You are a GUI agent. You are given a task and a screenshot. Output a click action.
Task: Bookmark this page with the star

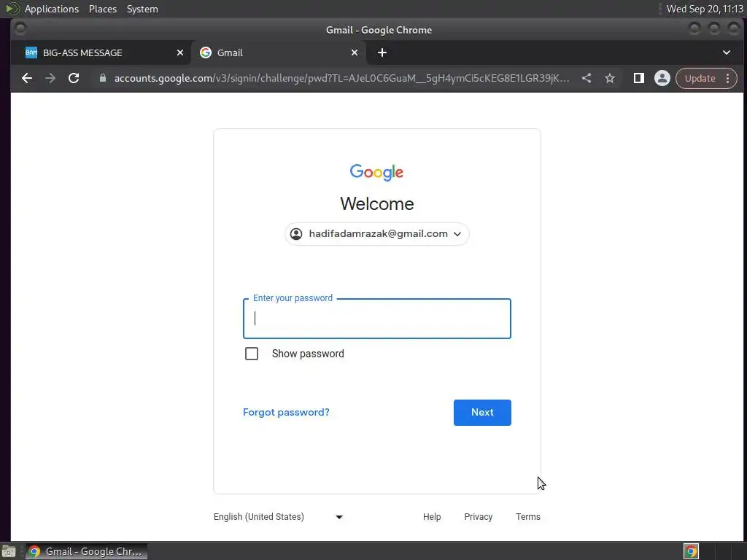pos(610,78)
